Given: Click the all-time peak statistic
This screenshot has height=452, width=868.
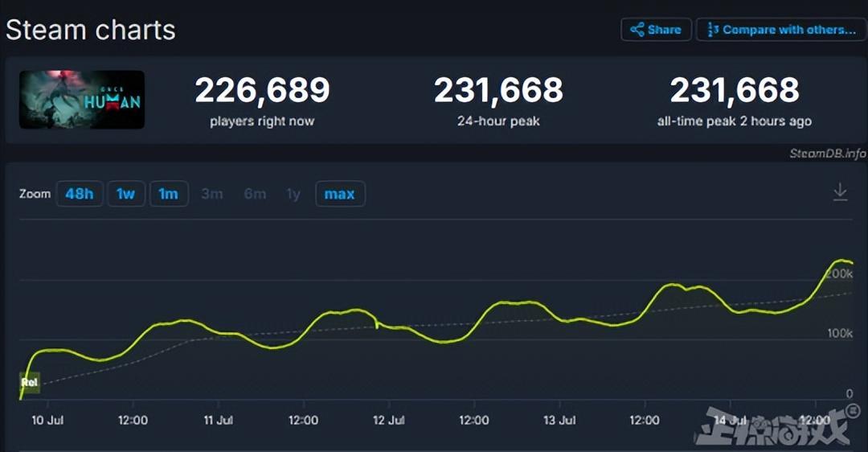Looking at the screenshot, I should (735, 91).
